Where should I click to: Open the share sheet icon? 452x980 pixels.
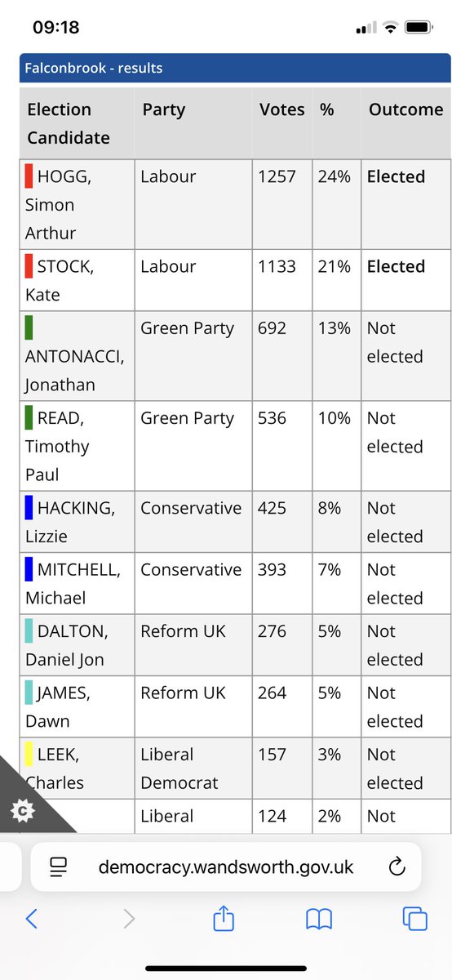(x=224, y=917)
